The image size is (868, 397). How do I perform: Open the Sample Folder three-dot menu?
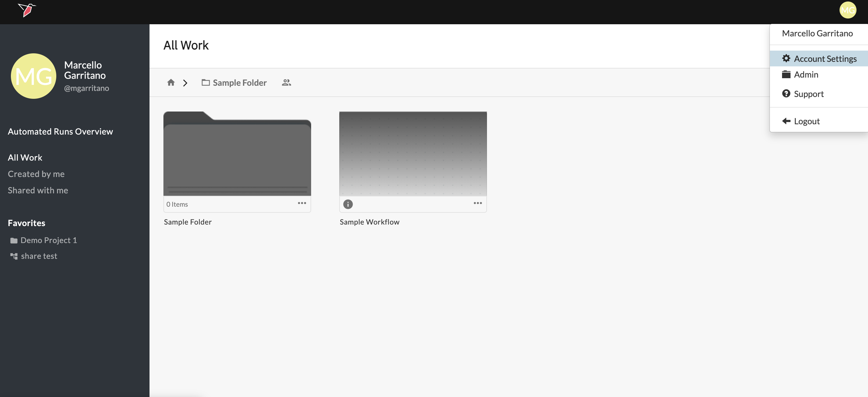(301, 203)
